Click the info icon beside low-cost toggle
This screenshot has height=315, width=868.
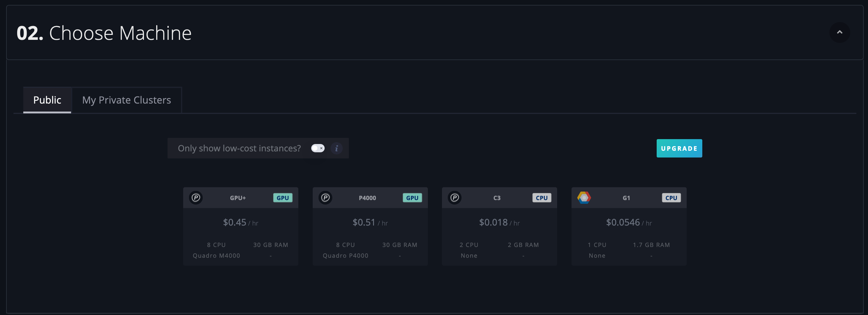coord(336,148)
